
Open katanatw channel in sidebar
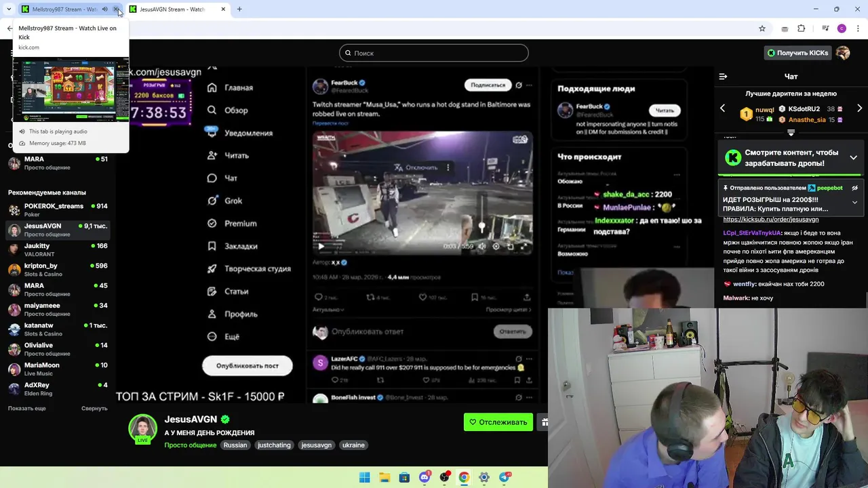(x=58, y=329)
